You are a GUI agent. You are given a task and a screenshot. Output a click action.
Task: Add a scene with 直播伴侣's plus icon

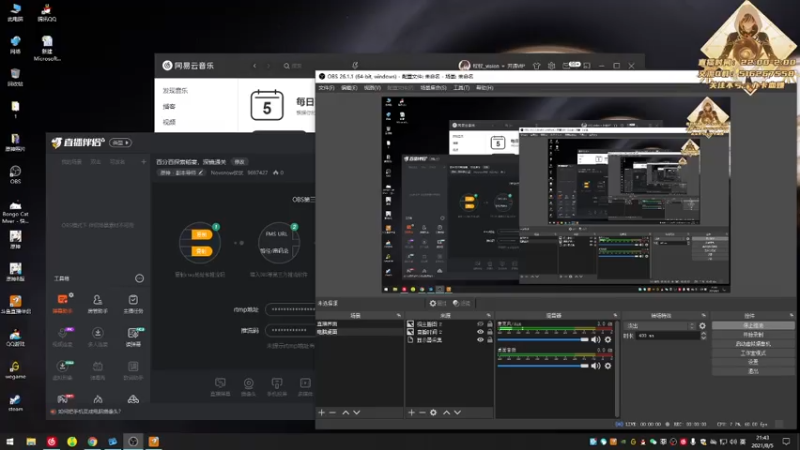pos(144,162)
